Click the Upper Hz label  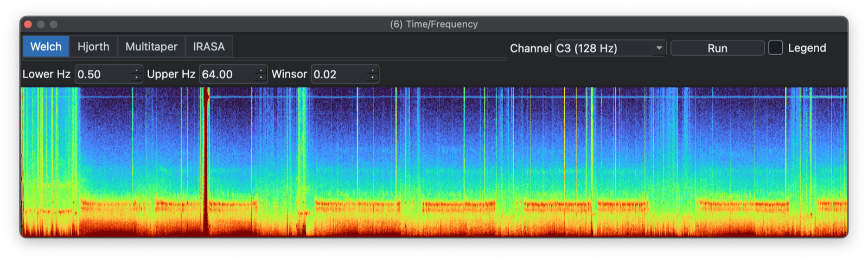click(x=171, y=74)
